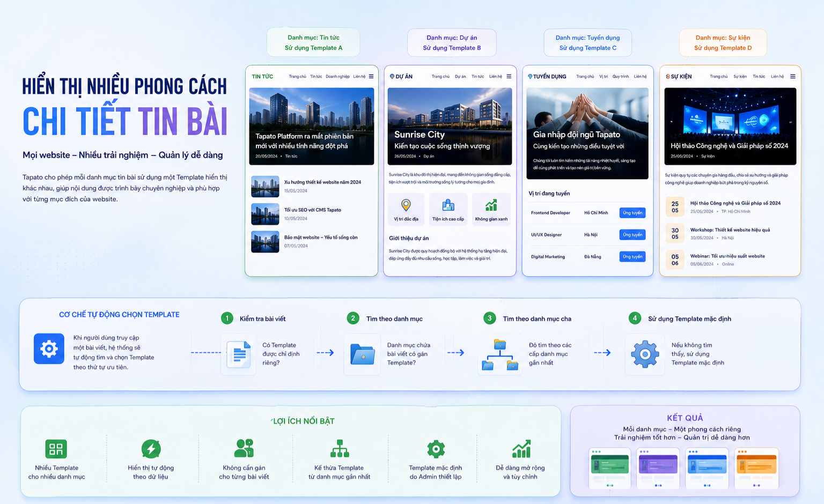The image size is (824, 504).
Task: Click Trang chủ in the Tin tức mockup nav
Action: 297,76
